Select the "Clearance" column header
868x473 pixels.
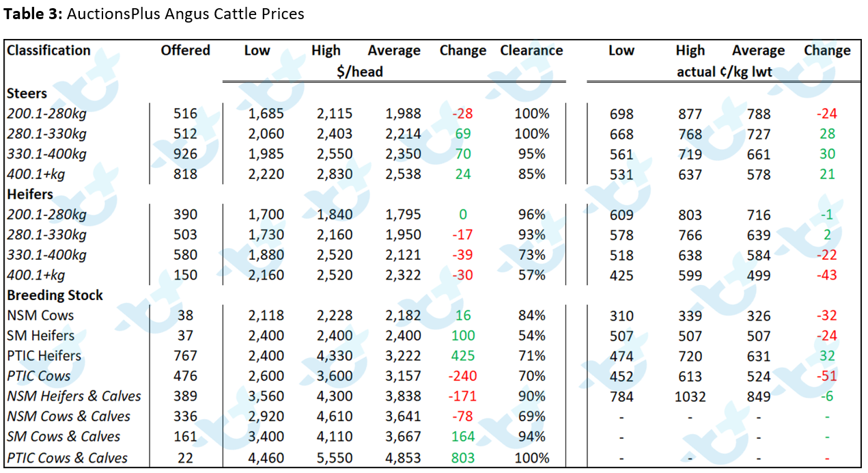531,51
